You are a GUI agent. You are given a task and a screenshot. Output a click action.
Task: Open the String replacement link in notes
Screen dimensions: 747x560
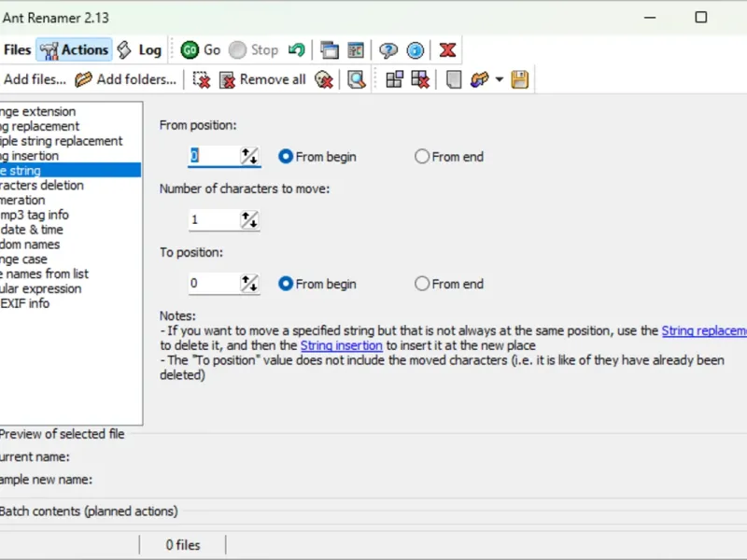[704, 331]
